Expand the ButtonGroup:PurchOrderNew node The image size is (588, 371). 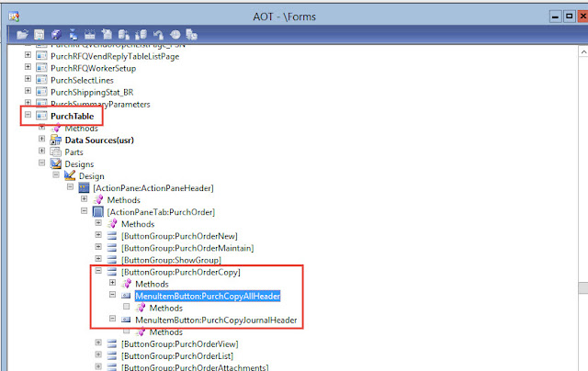[x=98, y=234]
